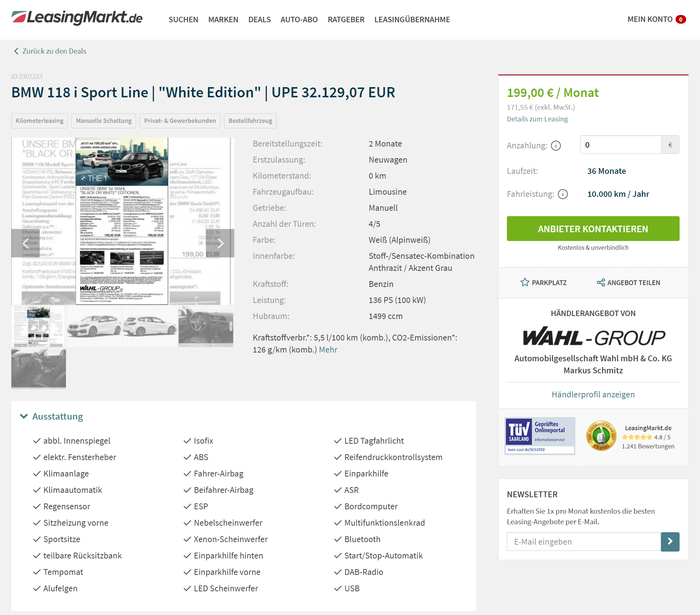700x615 pixels.
Task: Click PARKPLATZ label to save offer
Action: click(549, 283)
